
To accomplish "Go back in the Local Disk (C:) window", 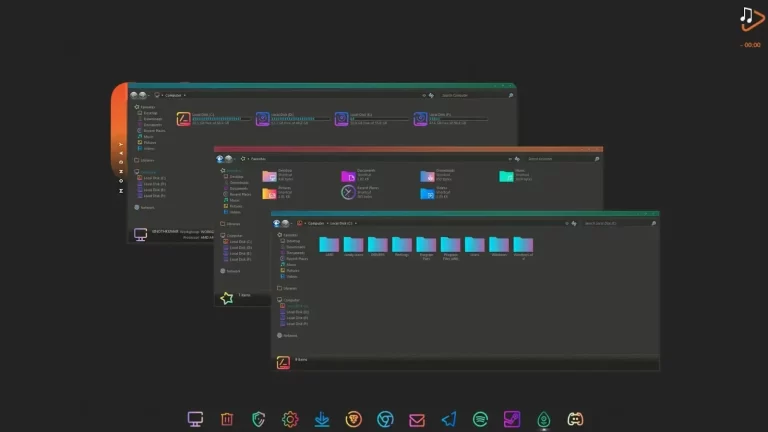I will [x=276, y=223].
